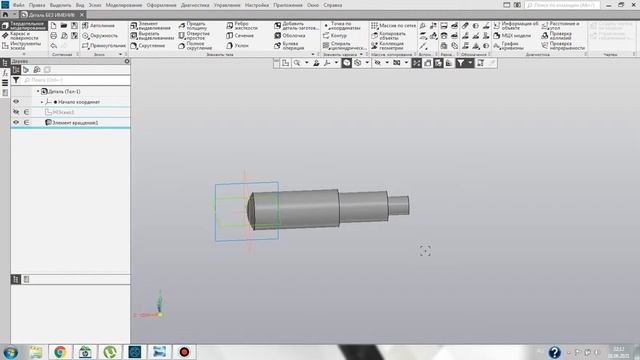Open the viewport filter dropdown arrow
The image size is (640, 360).
pos(470,63)
